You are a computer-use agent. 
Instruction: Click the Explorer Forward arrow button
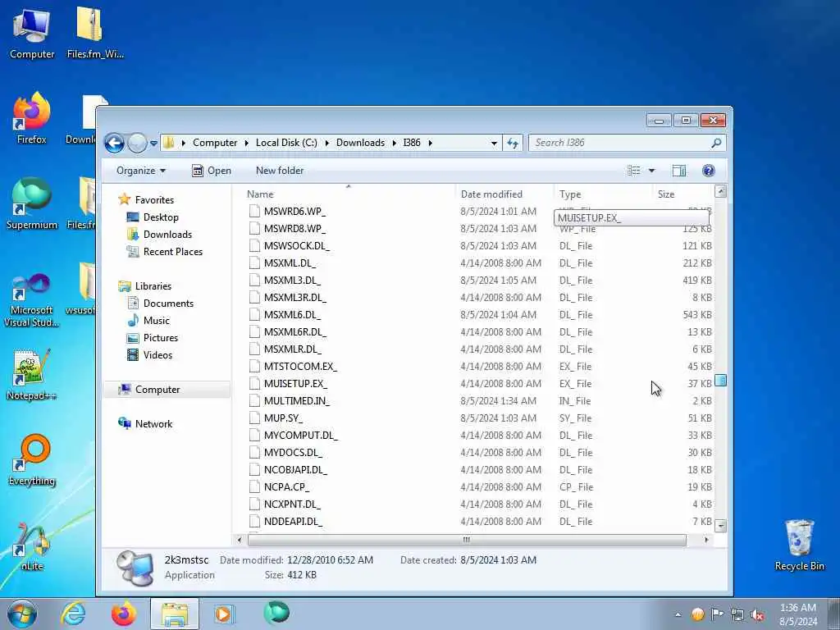click(x=137, y=143)
